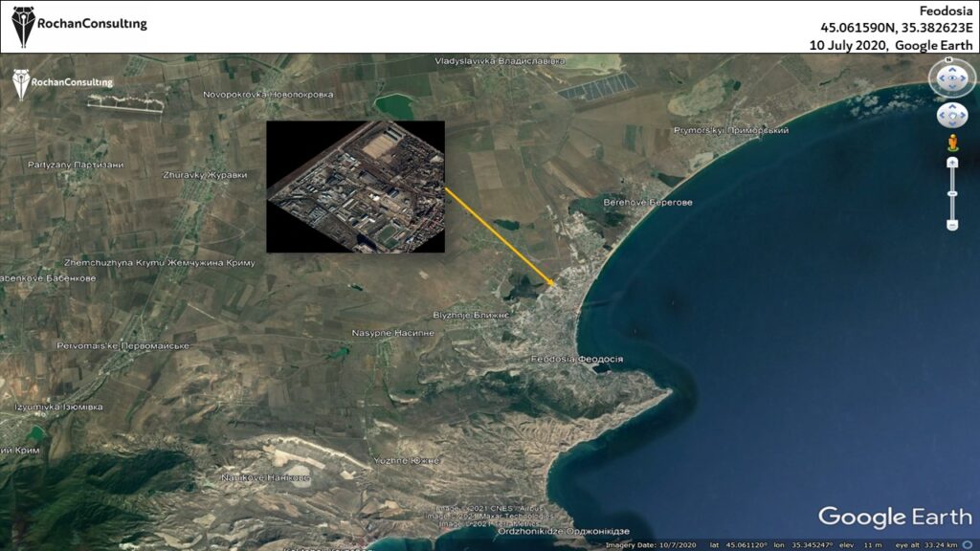Click the Blyznje Ближнє place label
The image size is (980, 551).
tap(471, 316)
